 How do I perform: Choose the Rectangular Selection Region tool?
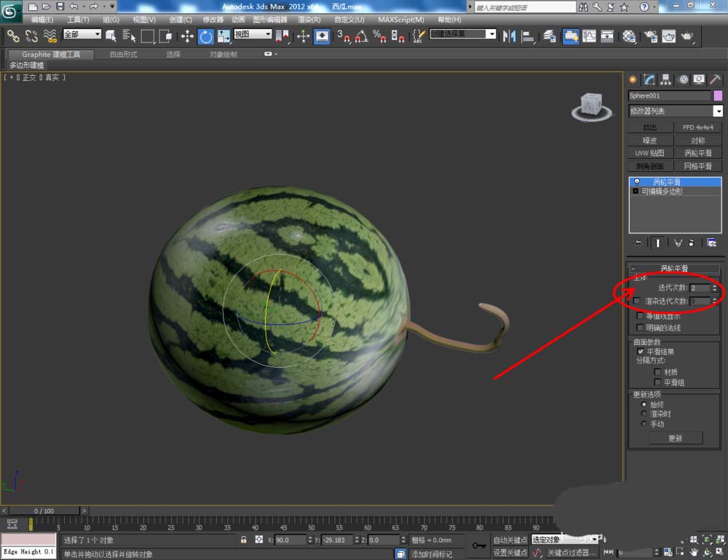[148, 36]
